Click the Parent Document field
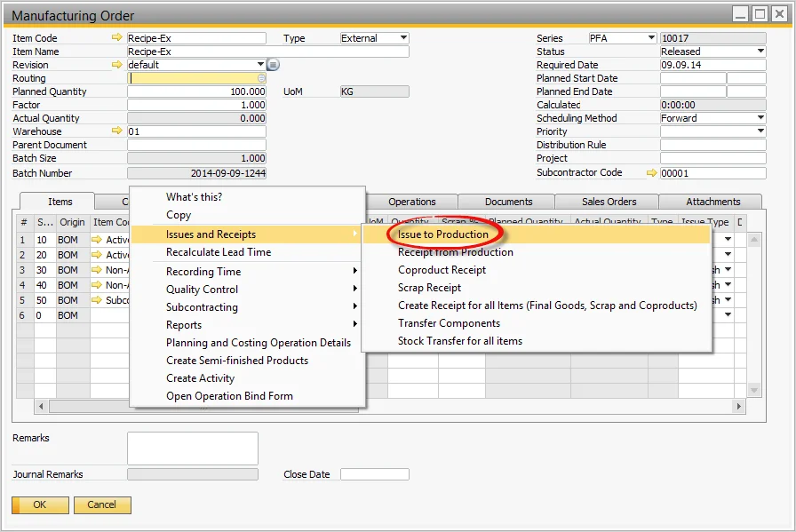The image size is (796, 532). [196, 145]
